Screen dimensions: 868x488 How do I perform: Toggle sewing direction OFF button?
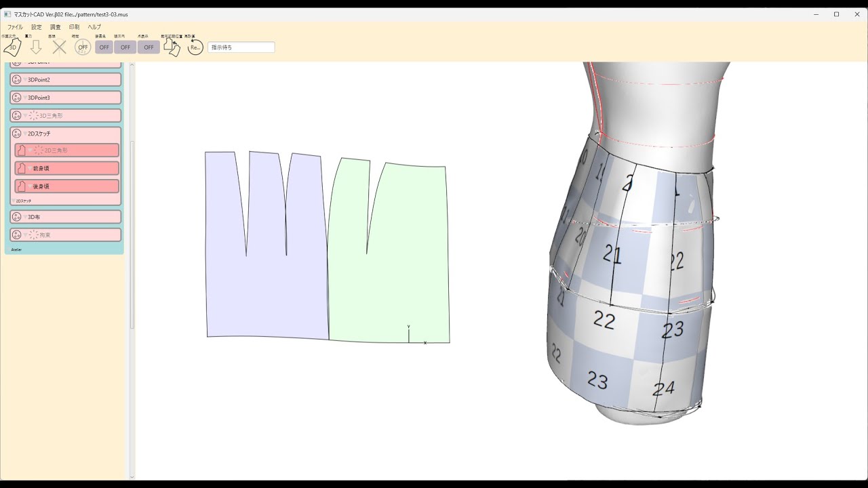click(125, 47)
